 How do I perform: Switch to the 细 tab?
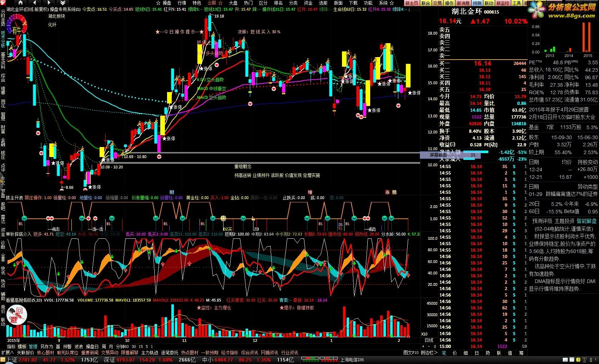pos(466,353)
